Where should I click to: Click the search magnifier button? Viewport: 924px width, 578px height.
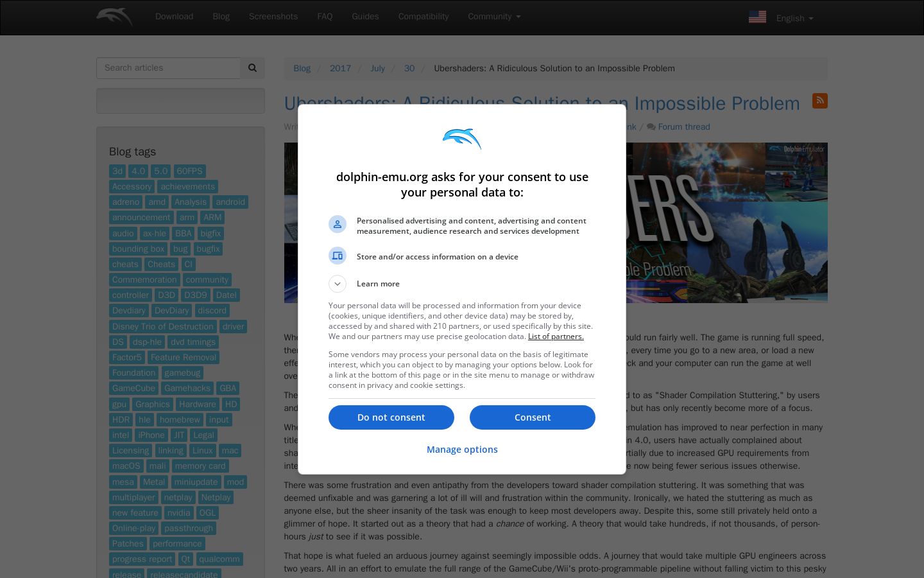pyautogui.click(x=252, y=68)
